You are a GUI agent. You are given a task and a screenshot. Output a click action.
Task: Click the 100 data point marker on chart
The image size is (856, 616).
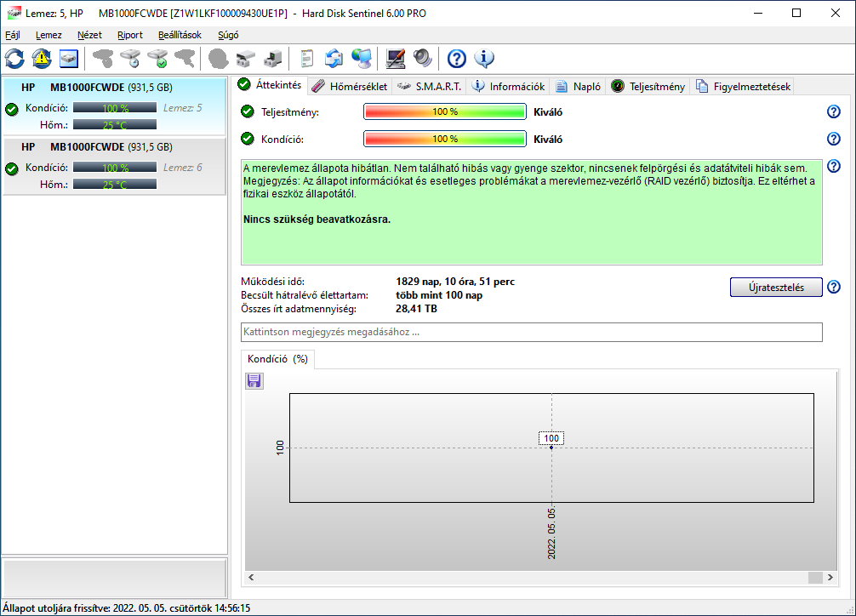point(551,448)
